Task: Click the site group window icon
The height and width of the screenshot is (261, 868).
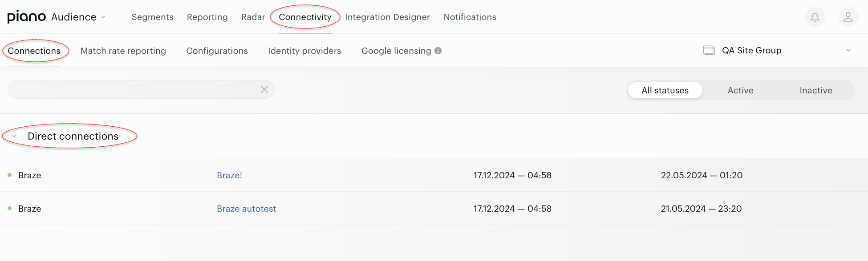Action: coord(709,50)
